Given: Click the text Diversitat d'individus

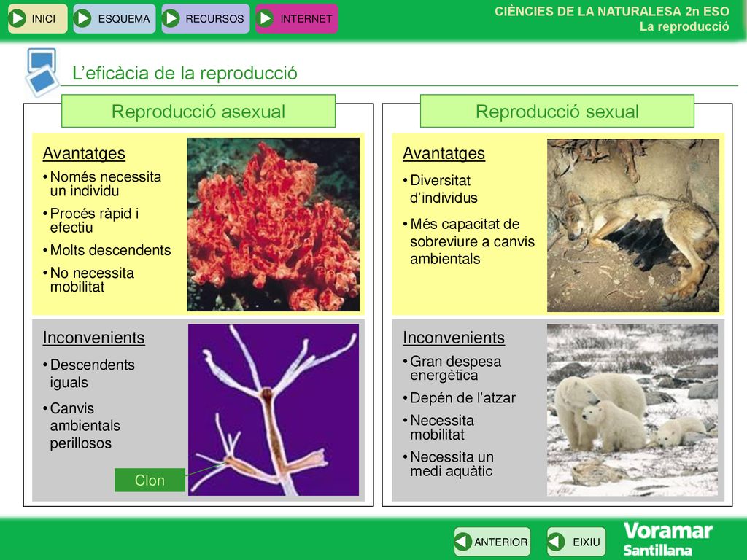Looking at the screenshot, I should click(x=444, y=189).
